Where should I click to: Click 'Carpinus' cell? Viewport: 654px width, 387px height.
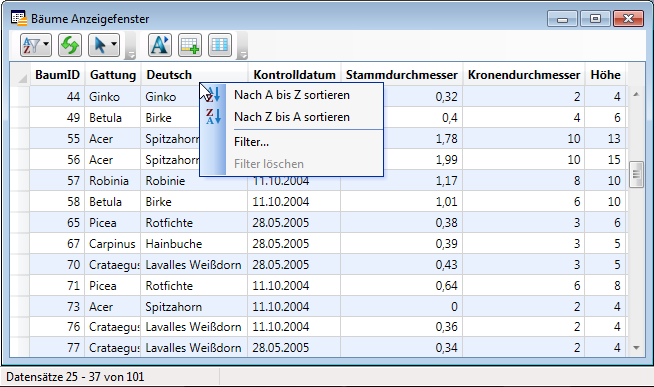pyautogui.click(x=112, y=244)
